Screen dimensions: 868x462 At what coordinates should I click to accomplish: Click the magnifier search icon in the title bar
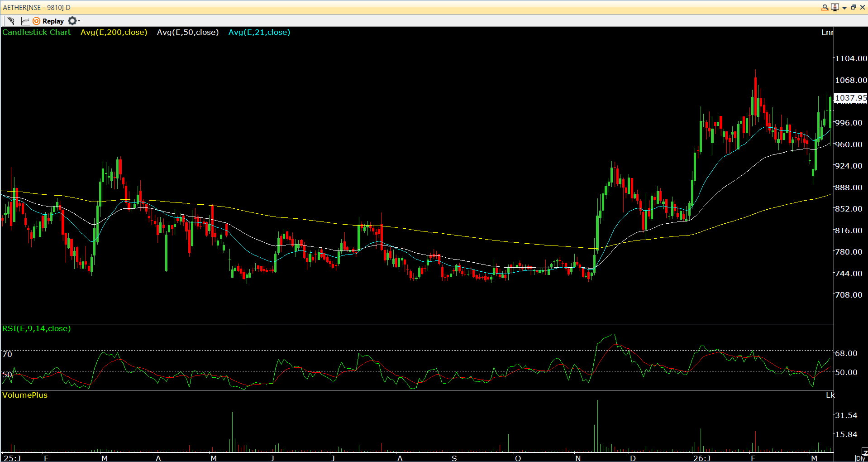(x=825, y=8)
